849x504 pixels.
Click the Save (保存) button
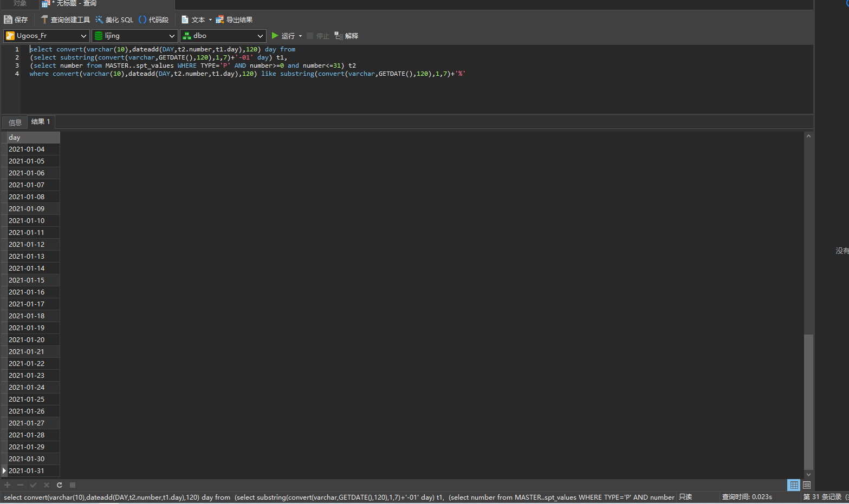16,19
